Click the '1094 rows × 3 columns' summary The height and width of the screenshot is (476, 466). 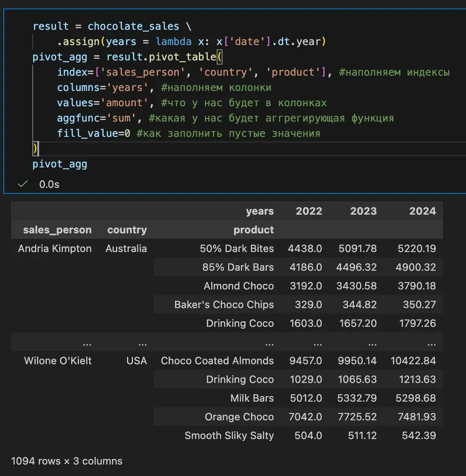[66, 461]
